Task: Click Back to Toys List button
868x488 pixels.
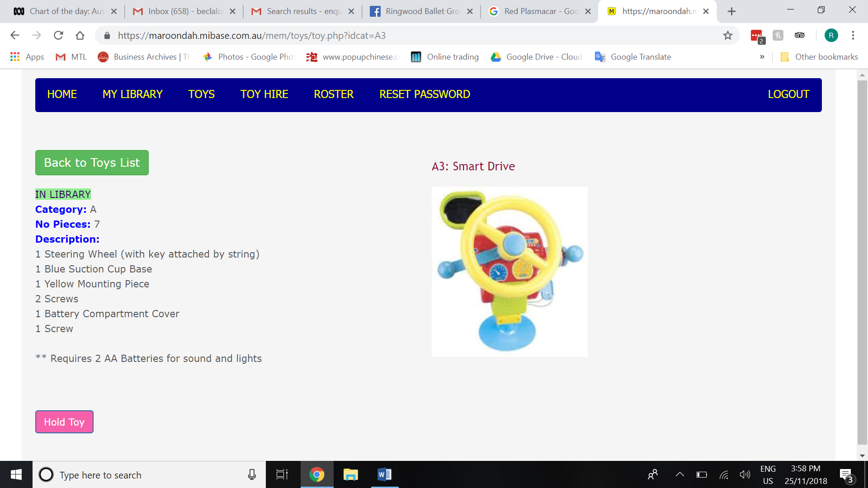Action: click(92, 163)
